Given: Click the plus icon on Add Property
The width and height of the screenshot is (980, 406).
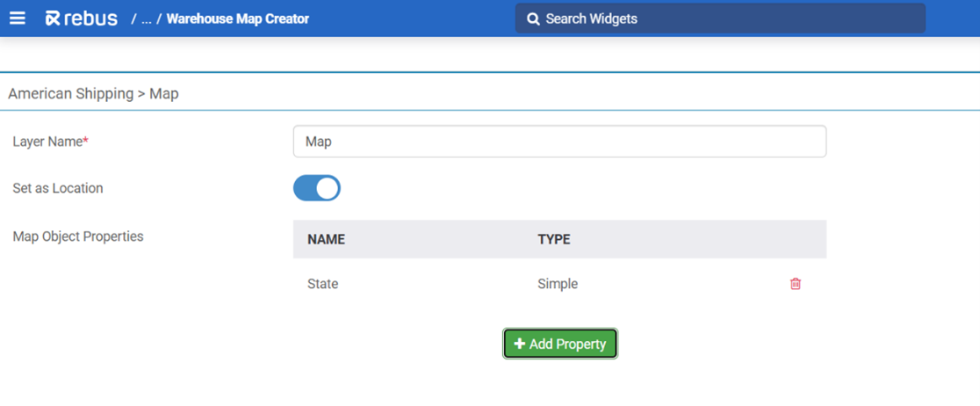Looking at the screenshot, I should (520, 344).
